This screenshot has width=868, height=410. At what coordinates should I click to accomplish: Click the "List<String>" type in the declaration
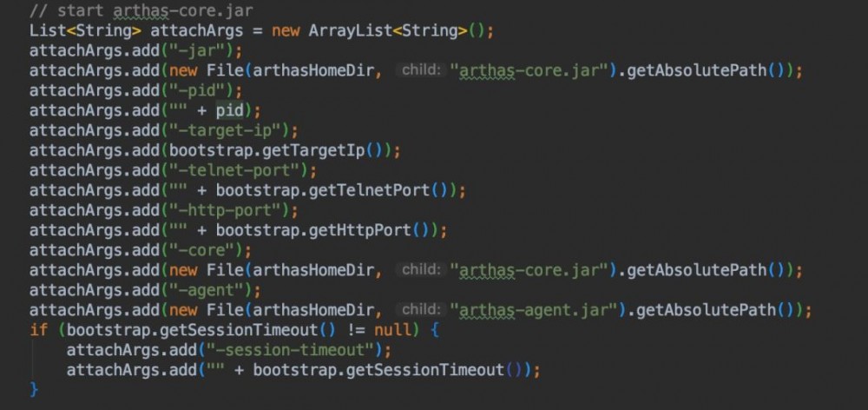[85, 30]
